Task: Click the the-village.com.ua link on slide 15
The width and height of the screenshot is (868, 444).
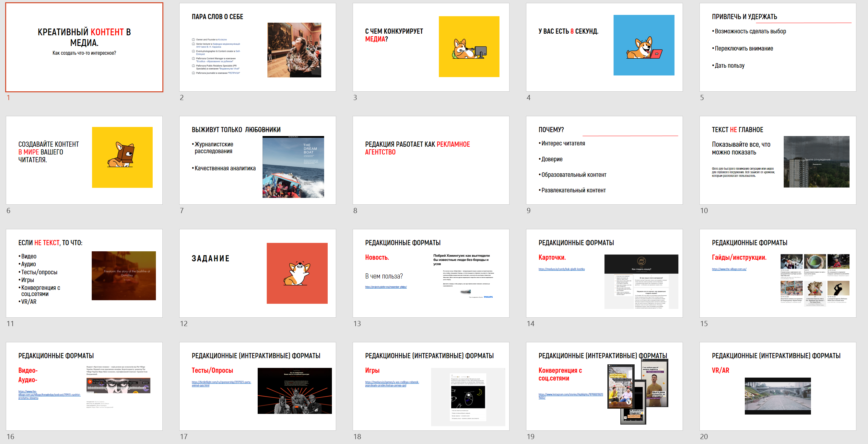Action: point(729,269)
